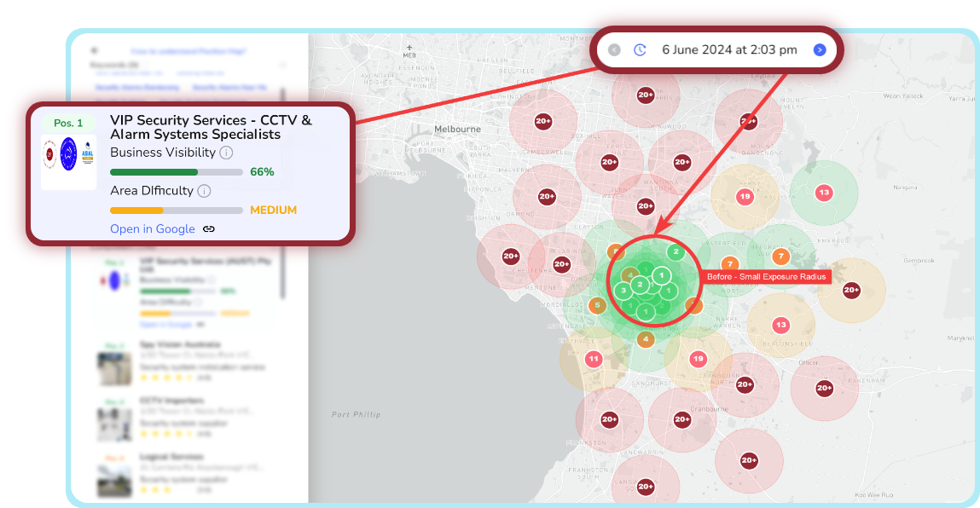The height and width of the screenshot is (508, 980).
Task: Select the 13 marker near Kallista
Action: (824, 193)
